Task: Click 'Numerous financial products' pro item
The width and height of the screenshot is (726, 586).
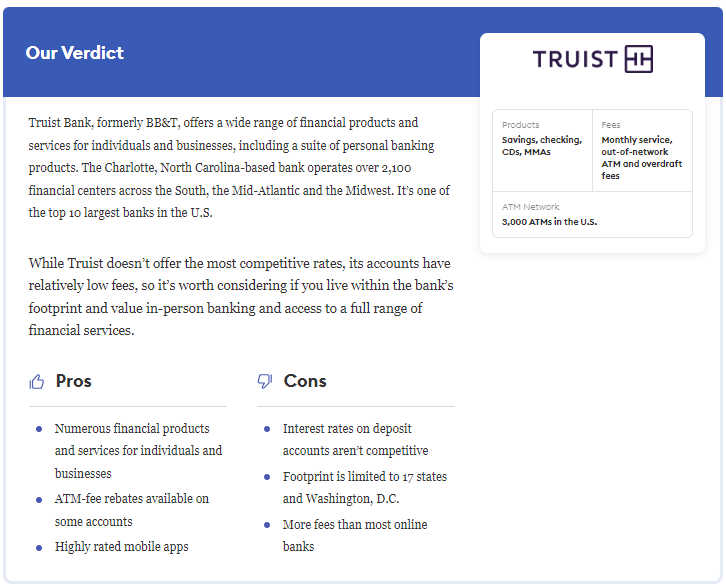Action: point(138,451)
